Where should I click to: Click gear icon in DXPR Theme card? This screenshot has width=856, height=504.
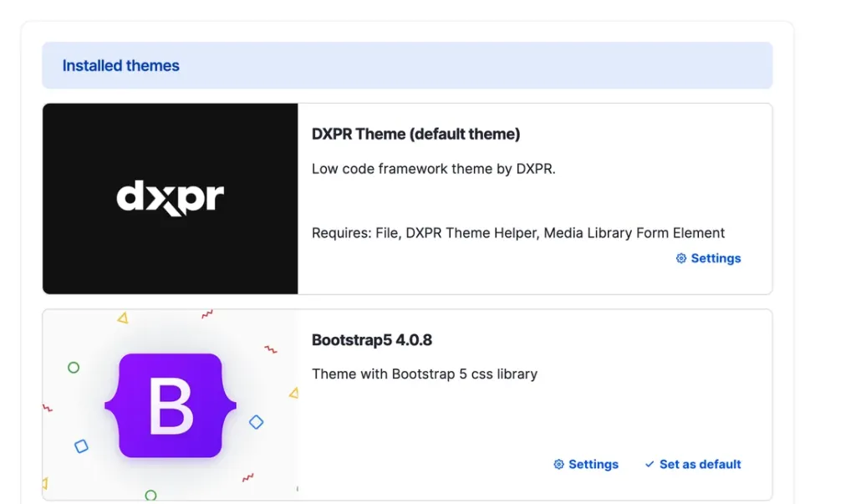681,258
